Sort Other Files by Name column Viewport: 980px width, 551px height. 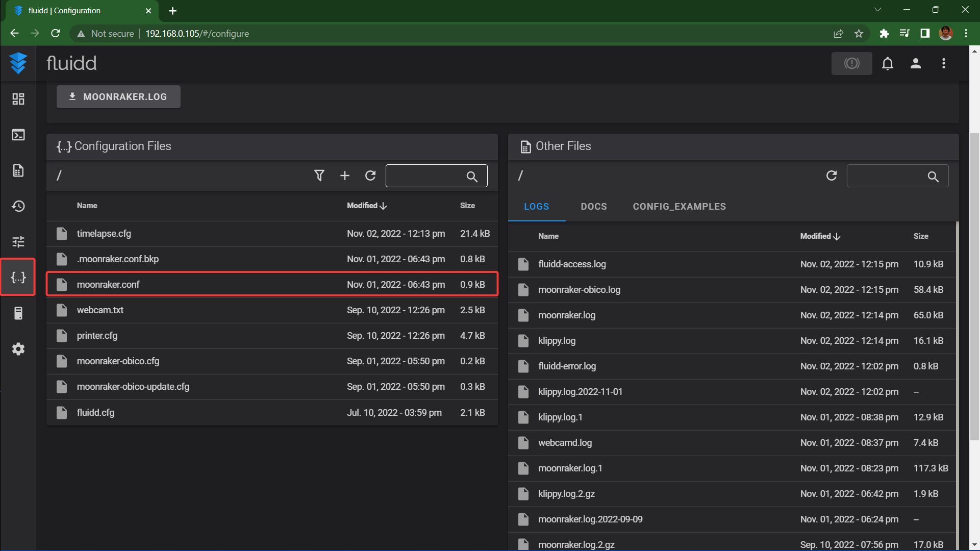click(548, 236)
